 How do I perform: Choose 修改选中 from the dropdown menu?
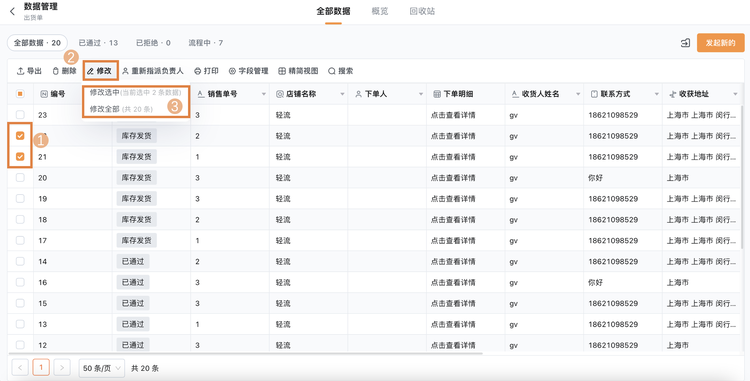tap(135, 93)
